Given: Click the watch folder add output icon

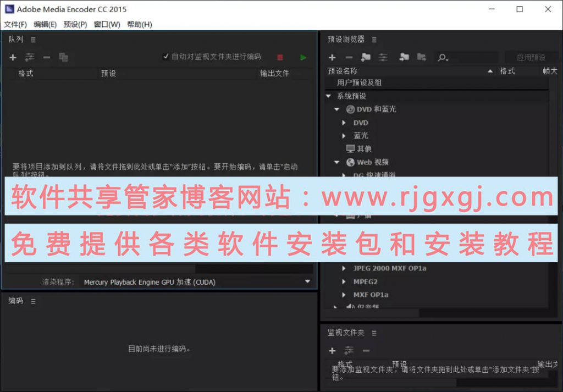Looking at the screenshot, I should point(349,350).
